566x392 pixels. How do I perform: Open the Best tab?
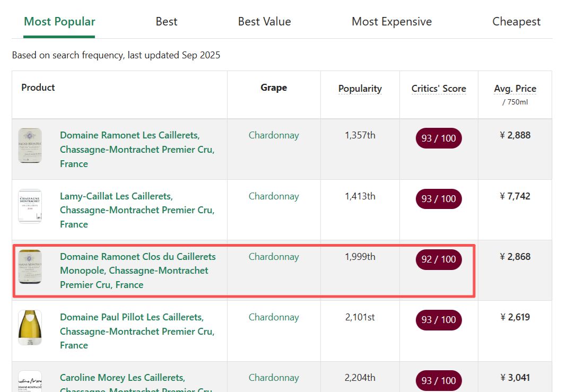click(167, 22)
